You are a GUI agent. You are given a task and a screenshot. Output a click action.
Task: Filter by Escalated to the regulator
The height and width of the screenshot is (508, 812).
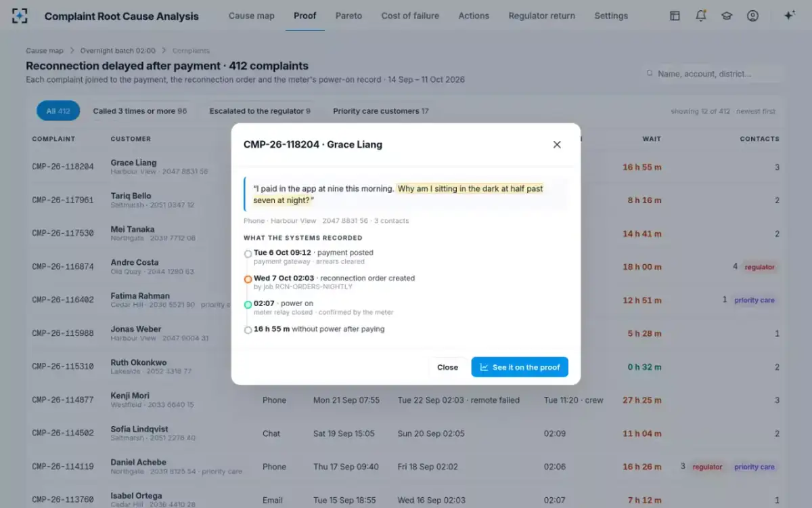point(260,111)
